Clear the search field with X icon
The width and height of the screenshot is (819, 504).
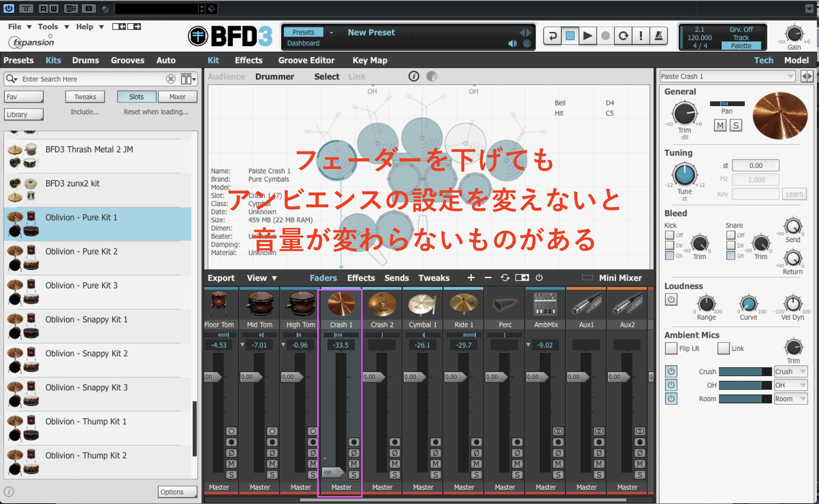(171, 79)
